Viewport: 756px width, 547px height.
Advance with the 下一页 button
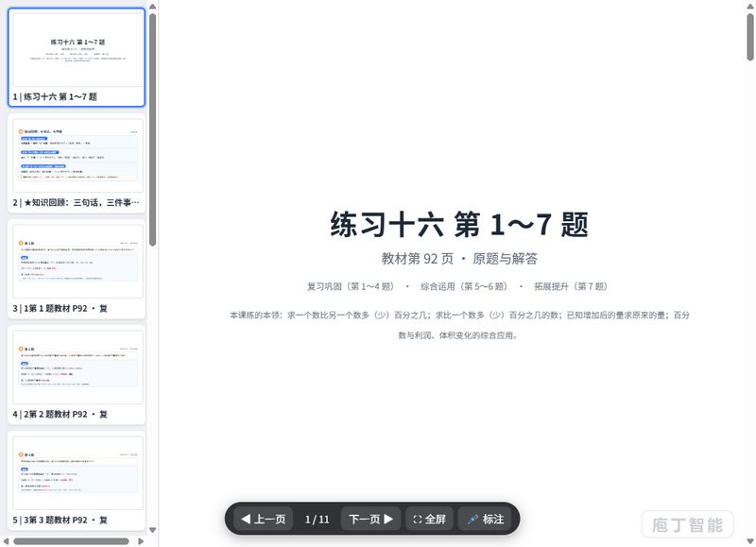pos(370,519)
